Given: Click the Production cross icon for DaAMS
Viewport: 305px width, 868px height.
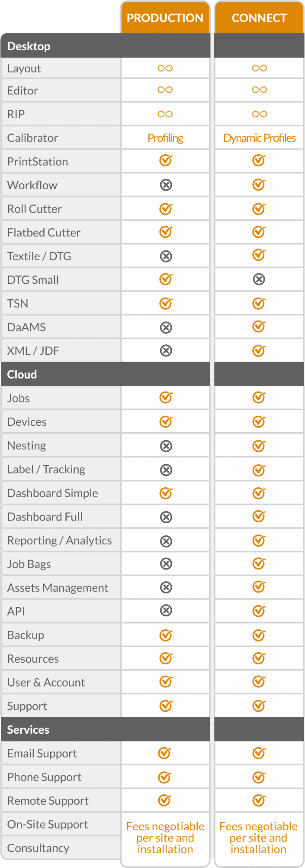Looking at the screenshot, I should 166,327.
